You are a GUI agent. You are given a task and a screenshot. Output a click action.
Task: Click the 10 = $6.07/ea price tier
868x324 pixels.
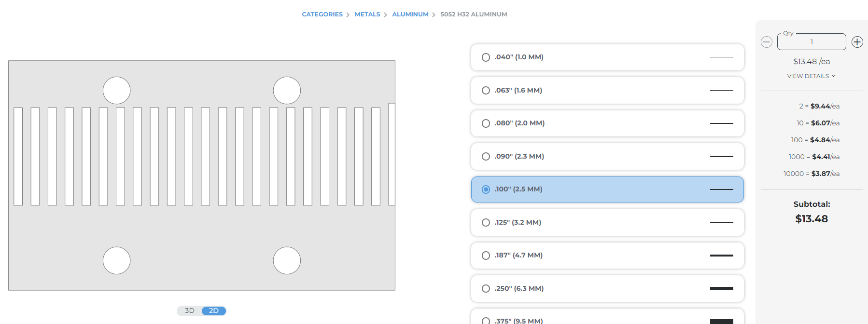[818, 123]
